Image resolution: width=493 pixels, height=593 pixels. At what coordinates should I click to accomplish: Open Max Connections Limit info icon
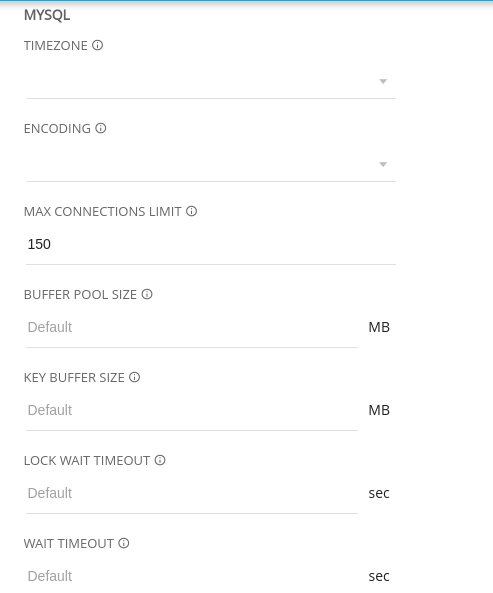[x=191, y=211]
